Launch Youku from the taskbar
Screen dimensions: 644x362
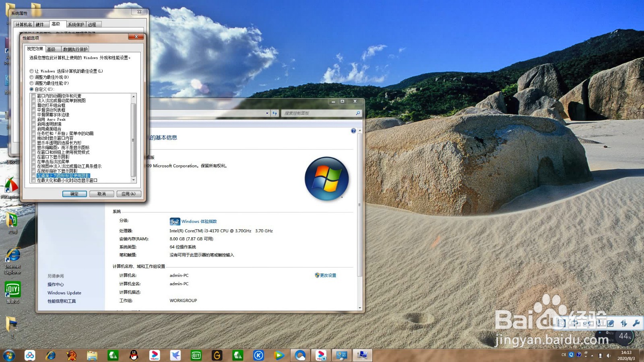coord(155,355)
